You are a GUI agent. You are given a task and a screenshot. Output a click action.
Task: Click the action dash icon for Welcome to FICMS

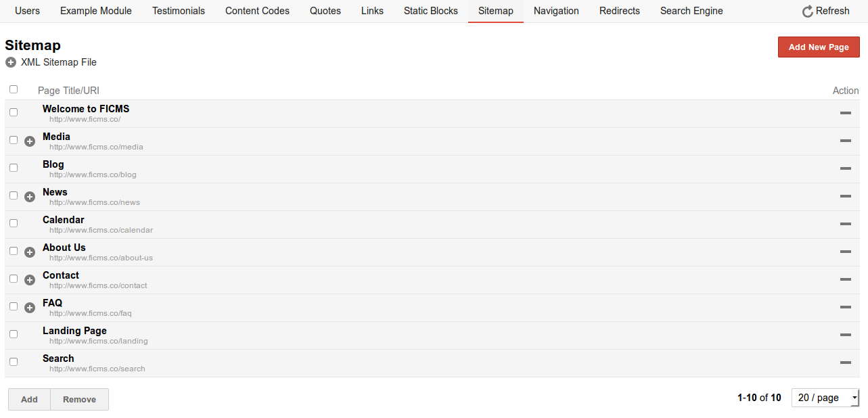[845, 113]
